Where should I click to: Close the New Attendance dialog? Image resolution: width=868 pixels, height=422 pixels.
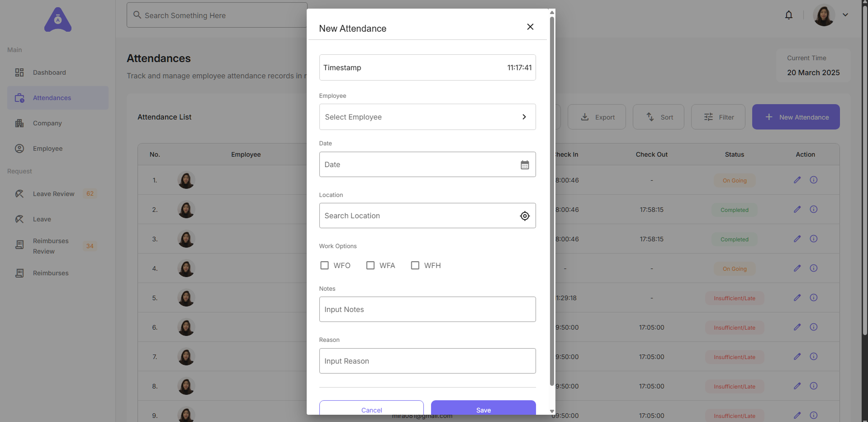click(530, 27)
